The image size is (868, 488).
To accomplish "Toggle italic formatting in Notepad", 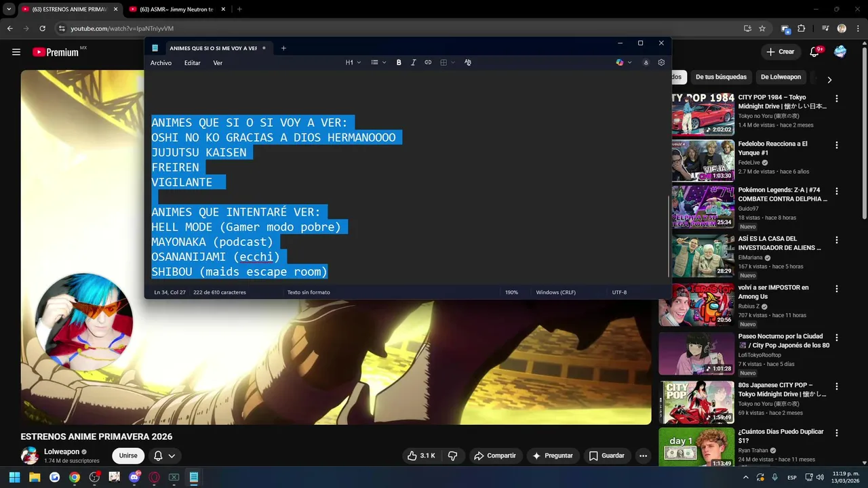I will [414, 62].
